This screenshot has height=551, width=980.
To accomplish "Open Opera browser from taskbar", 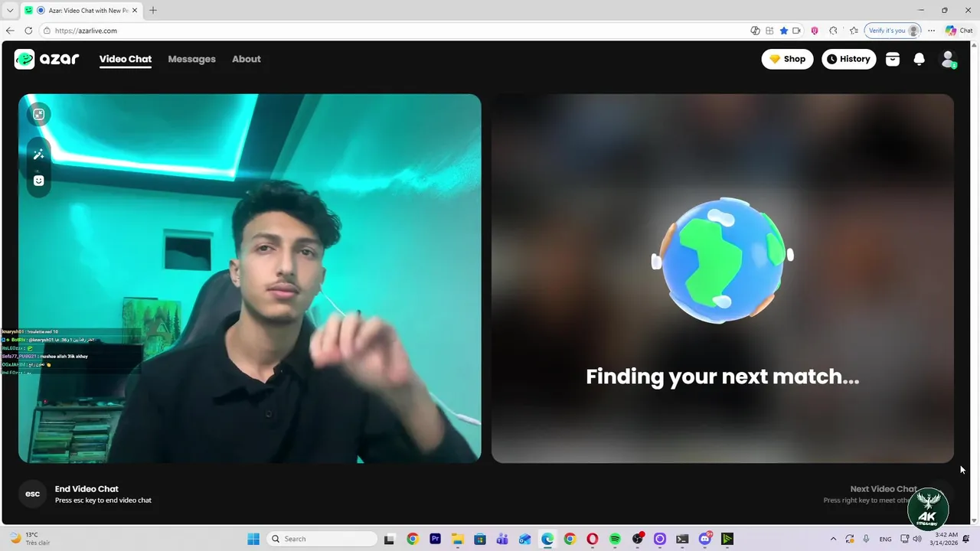I will point(592,539).
